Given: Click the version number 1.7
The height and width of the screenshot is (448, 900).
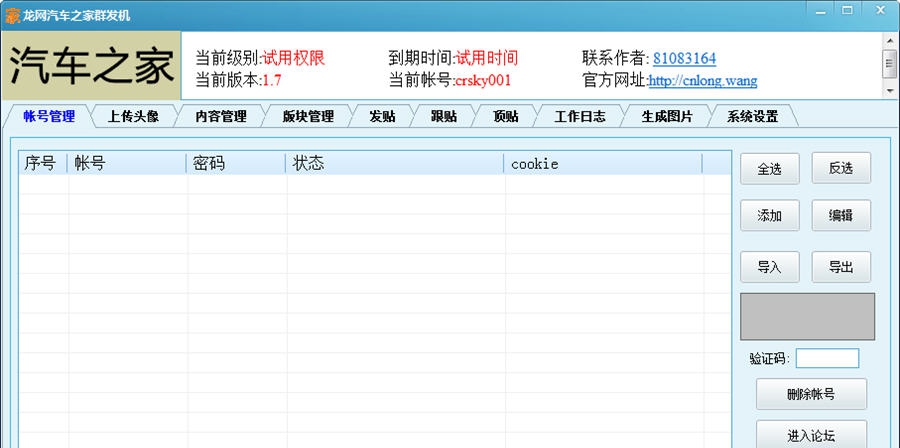Looking at the screenshot, I should [272, 81].
